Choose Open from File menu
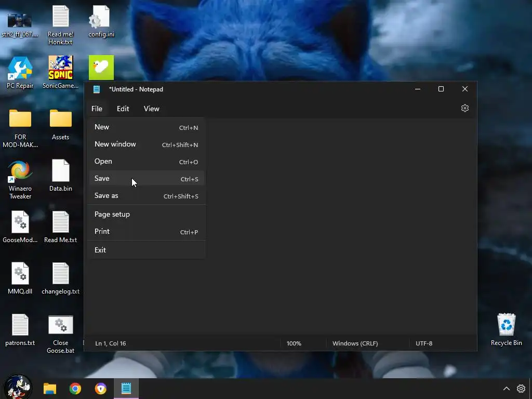 point(147,162)
